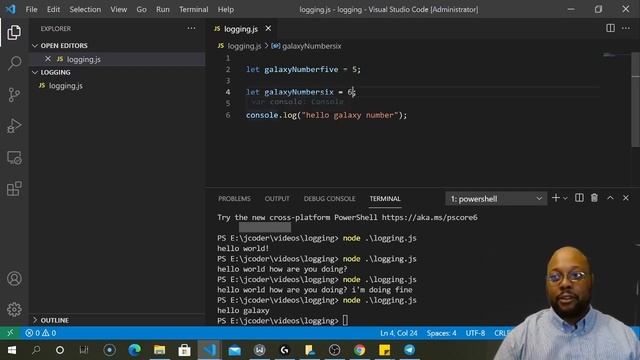Open the Selection menu
Screen dimensions: 640x360
85,9
